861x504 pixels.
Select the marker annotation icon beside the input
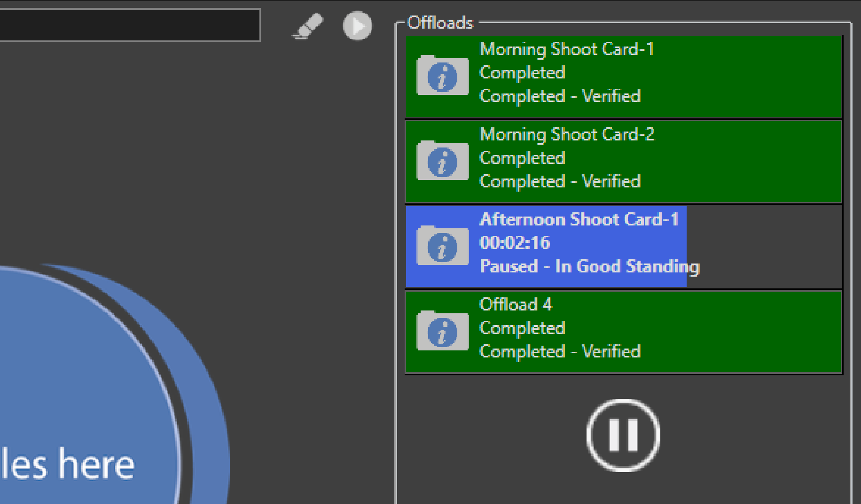pyautogui.click(x=307, y=26)
